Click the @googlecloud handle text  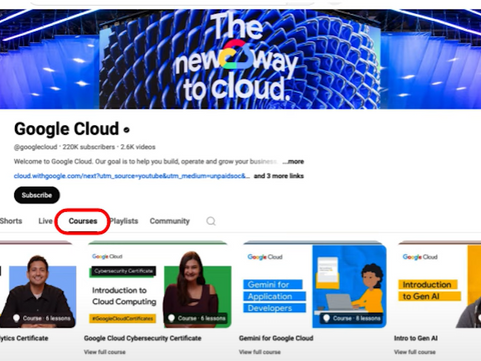[x=35, y=147]
